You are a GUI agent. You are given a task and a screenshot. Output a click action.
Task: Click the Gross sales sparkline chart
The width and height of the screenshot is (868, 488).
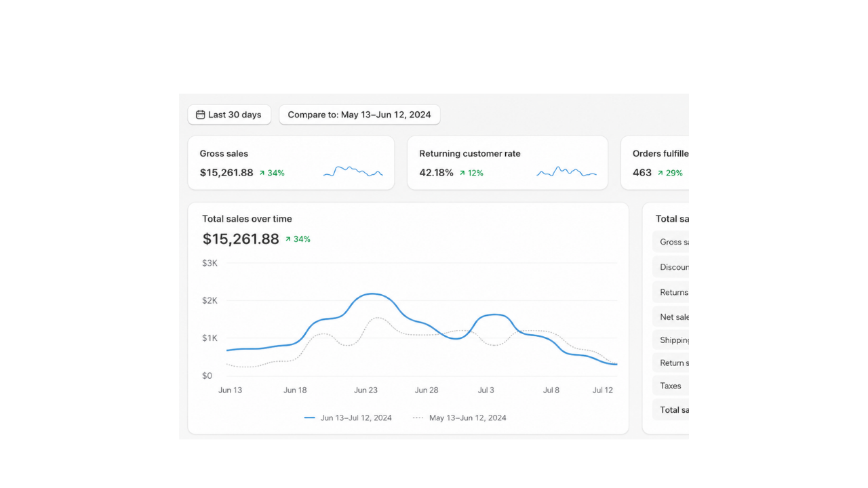click(x=353, y=171)
